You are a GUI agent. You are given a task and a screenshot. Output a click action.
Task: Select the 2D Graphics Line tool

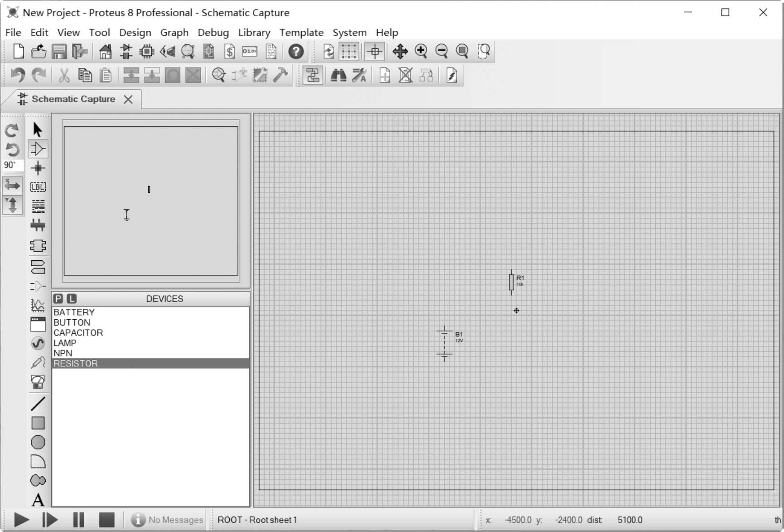(x=38, y=403)
